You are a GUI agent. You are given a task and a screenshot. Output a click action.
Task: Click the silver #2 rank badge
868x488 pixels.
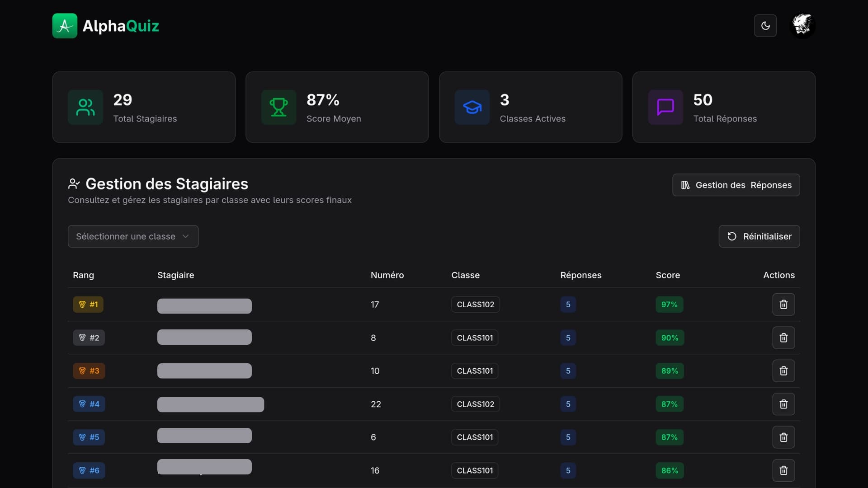89,338
